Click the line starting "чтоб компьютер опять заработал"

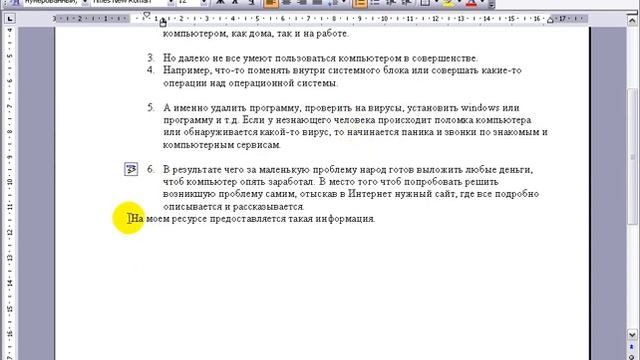[331, 182]
